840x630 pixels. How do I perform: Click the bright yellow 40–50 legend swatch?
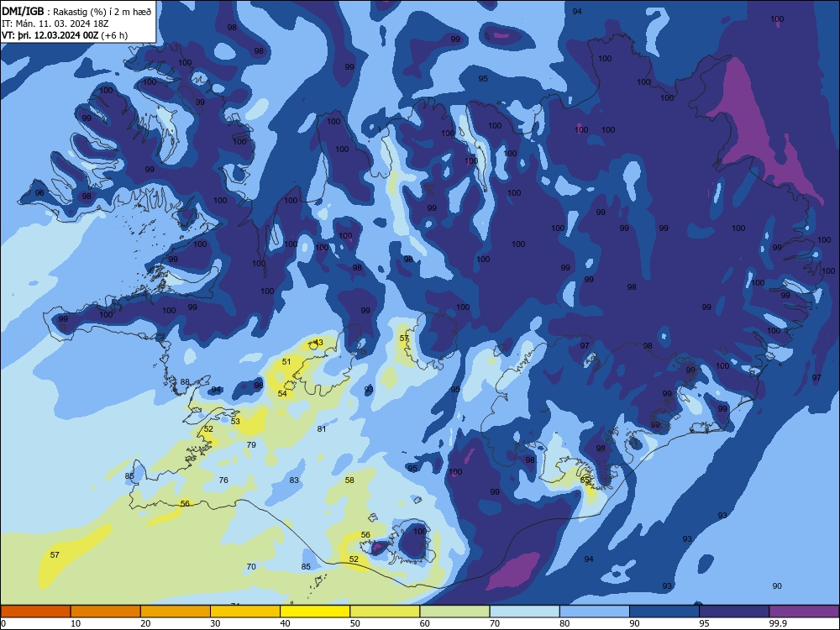[x=315, y=612]
